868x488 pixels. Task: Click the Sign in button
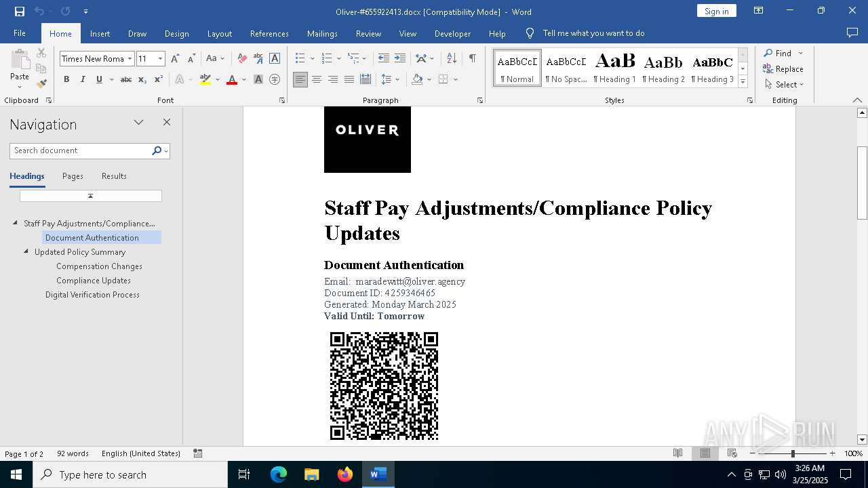point(716,12)
